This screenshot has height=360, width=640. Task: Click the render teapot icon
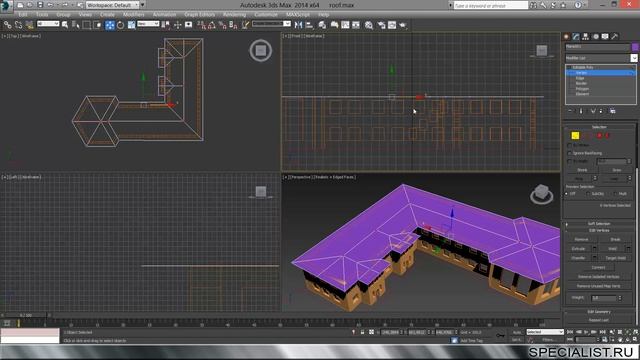coord(403,25)
